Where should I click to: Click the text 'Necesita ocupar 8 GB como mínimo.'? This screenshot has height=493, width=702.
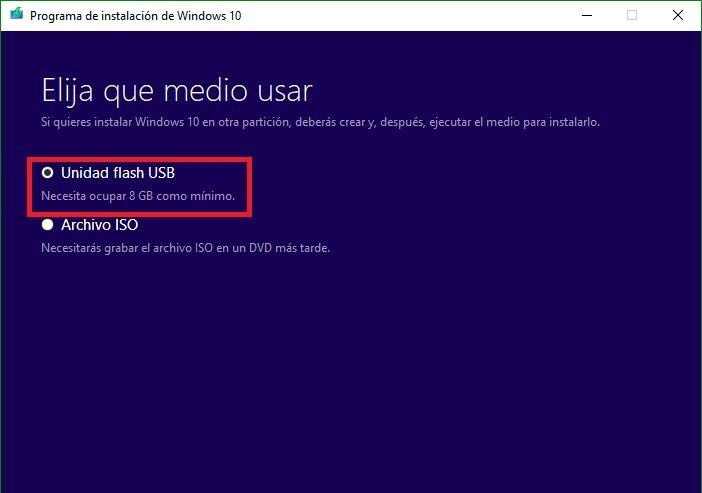point(138,196)
